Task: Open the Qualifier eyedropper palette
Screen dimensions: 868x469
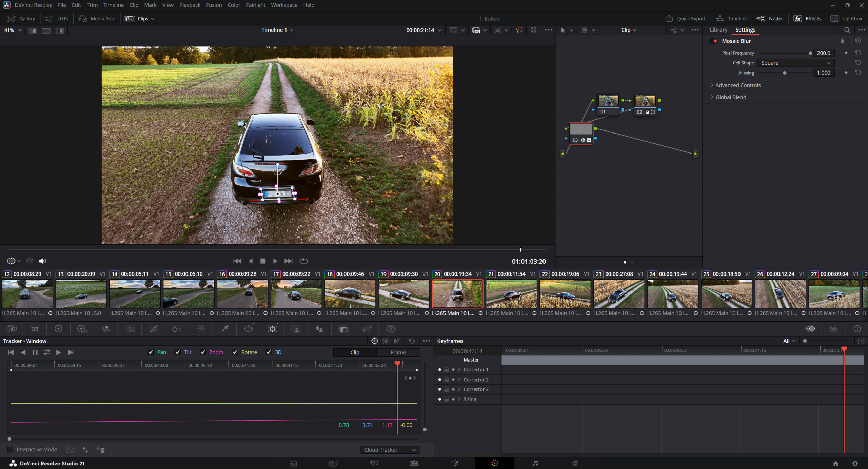Action: pos(225,329)
